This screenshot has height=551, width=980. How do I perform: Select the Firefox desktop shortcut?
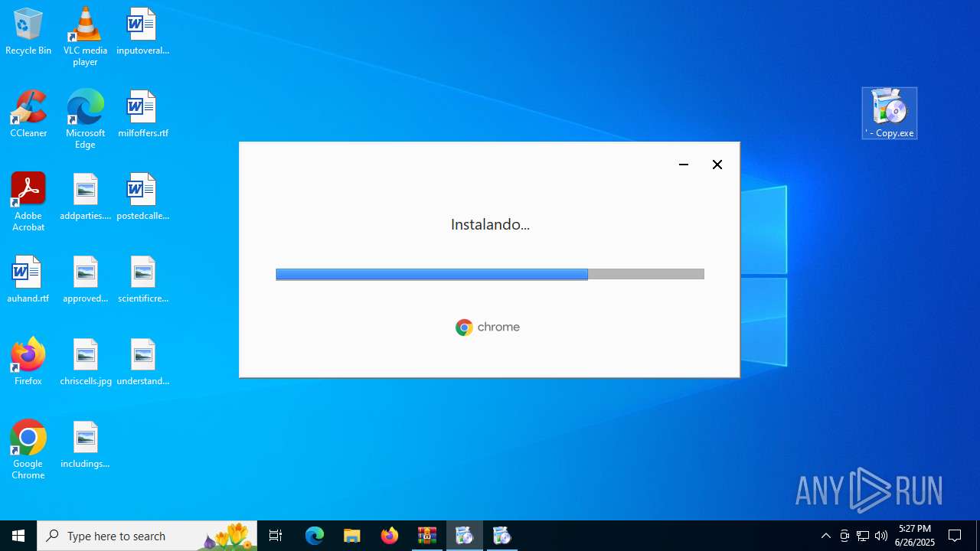click(28, 361)
